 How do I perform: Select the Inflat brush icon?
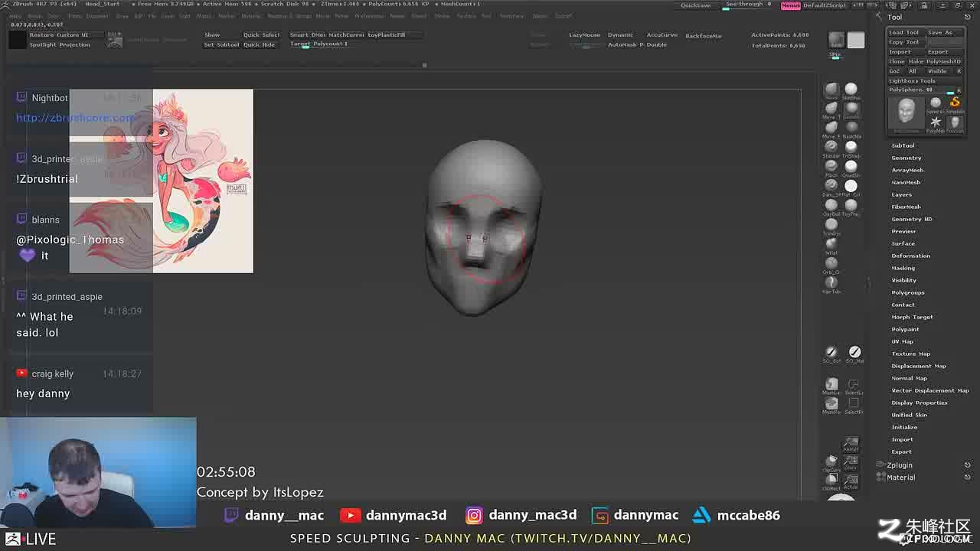pos(831,243)
